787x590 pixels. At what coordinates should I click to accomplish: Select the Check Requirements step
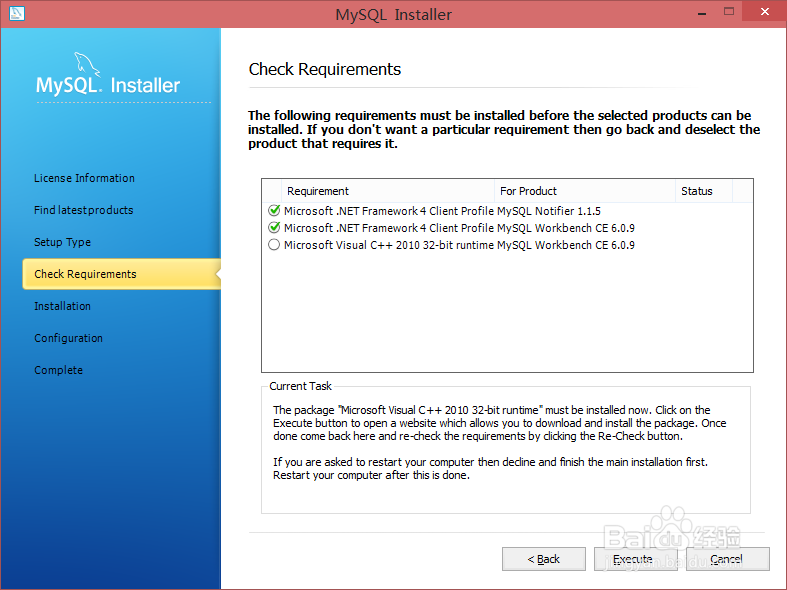click(121, 274)
